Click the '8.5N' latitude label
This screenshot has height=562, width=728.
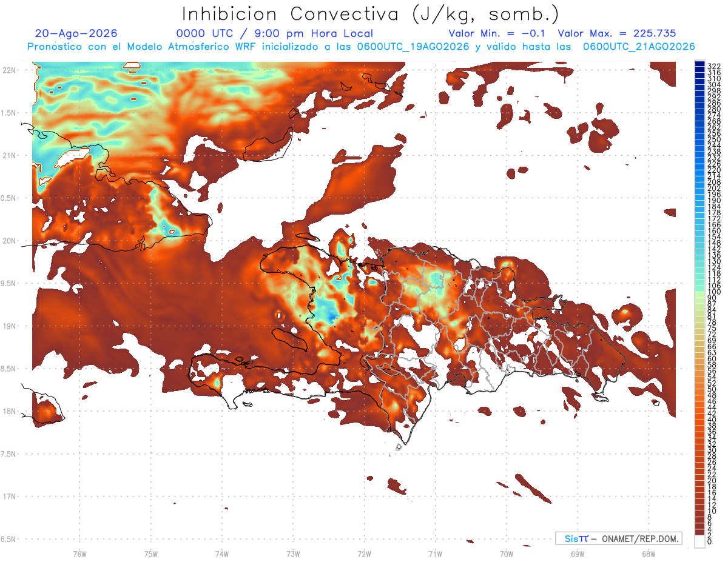pos(9,369)
